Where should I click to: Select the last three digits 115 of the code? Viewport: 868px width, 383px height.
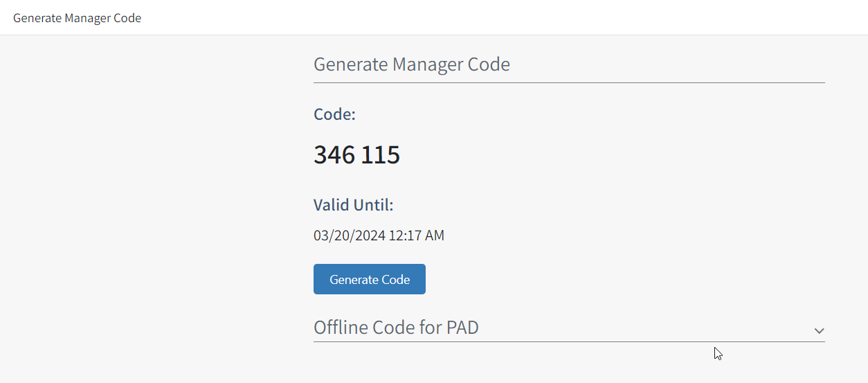pyautogui.click(x=380, y=154)
